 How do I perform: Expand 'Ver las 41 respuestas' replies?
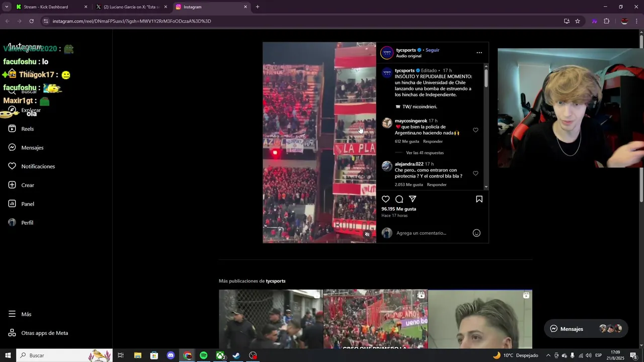click(x=425, y=153)
